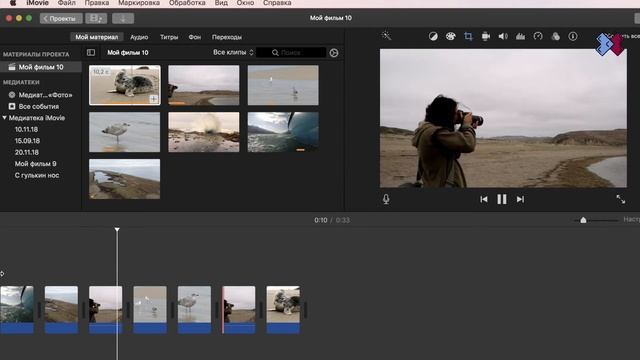Open the Маркировка menu
The width and height of the screenshot is (640, 360).
139,3
